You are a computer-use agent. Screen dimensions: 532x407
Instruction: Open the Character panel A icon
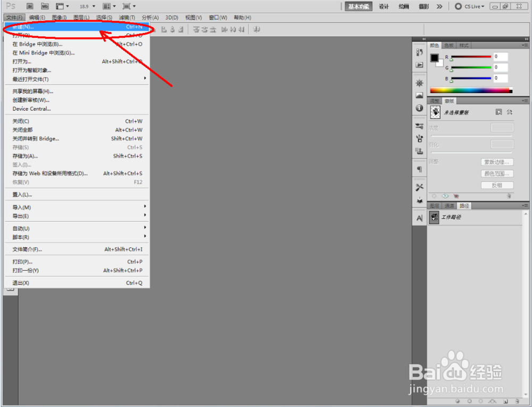tap(419, 218)
